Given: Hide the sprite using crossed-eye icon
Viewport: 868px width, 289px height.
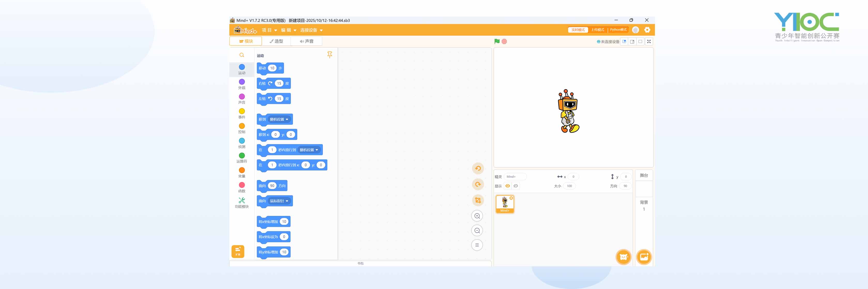Looking at the screenshot, I should pyautogui.click(x=516, y=186).
